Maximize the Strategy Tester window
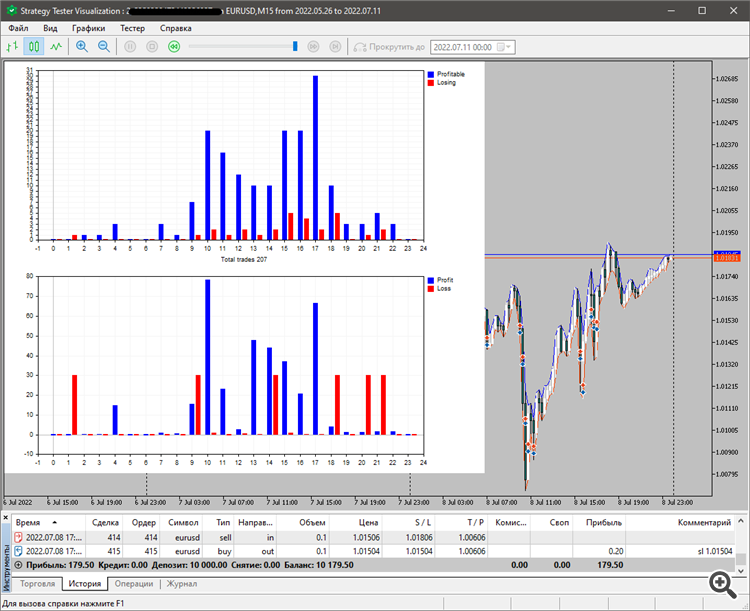The image size is (750, 611). pos(702,11)
